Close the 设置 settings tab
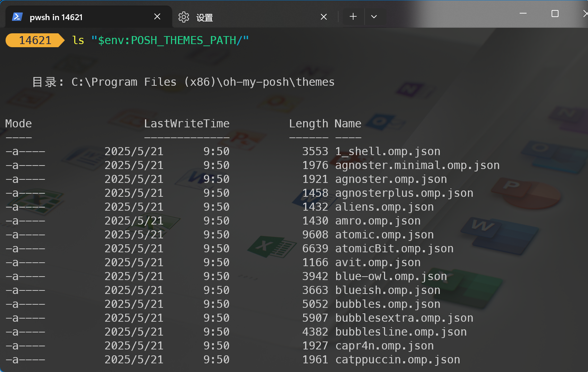588x372 pixels. click(x=324, y=17)
